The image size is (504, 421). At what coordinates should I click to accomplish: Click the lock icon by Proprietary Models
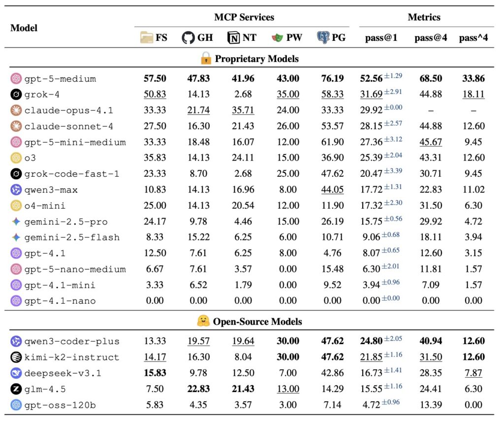click(x=206, y=59)
